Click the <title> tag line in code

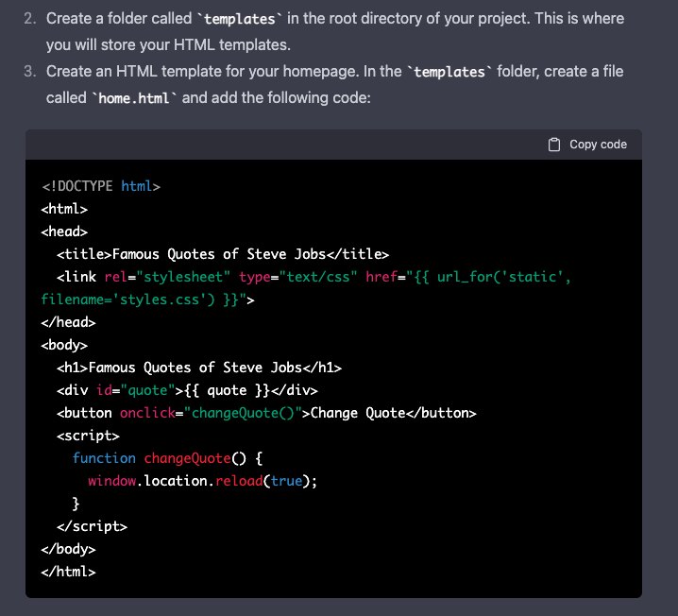pos(222,254)
